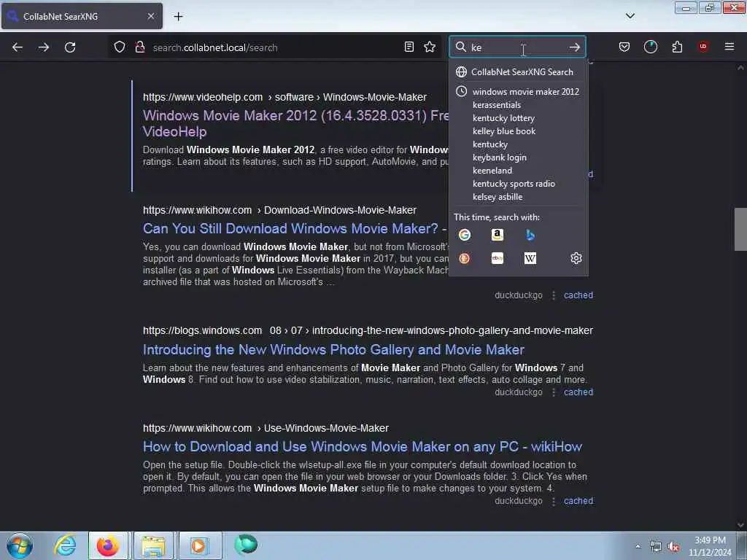The width and height of the screenshot is (747, 560).
Task: Open media player from the taskbar
Action: click(x=198, y=545)
